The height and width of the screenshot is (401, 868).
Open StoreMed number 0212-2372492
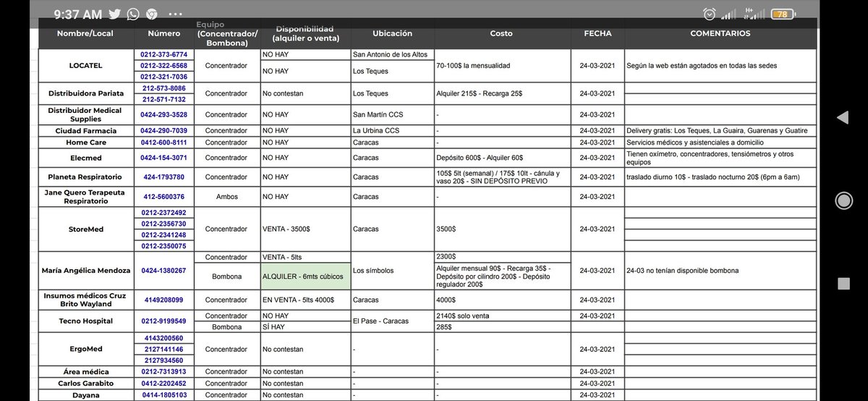coord(163,213)
